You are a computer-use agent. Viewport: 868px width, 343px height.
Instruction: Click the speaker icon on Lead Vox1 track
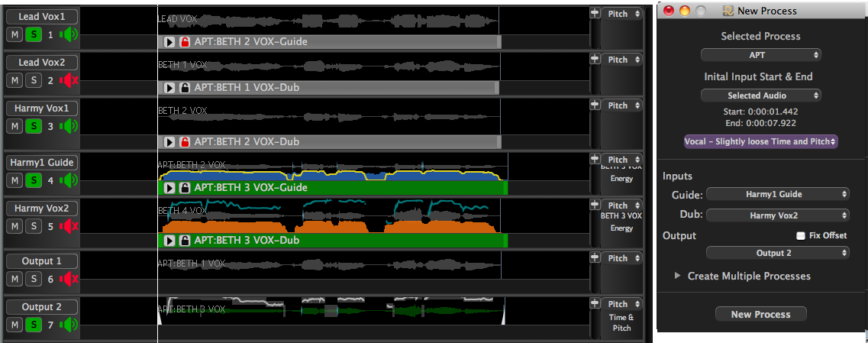click(69, 34)
